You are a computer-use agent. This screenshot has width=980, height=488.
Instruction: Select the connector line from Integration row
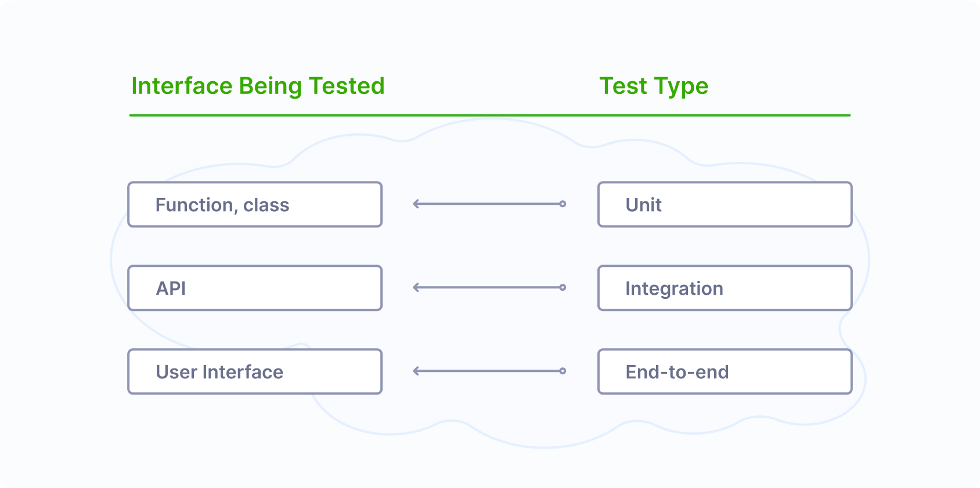[489, 287]
